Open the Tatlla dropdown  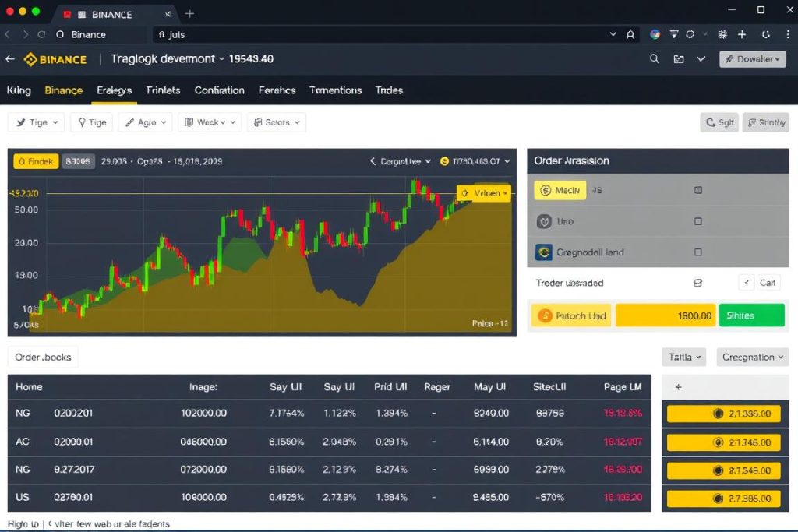pyautogui.click(x=684, y=357)
